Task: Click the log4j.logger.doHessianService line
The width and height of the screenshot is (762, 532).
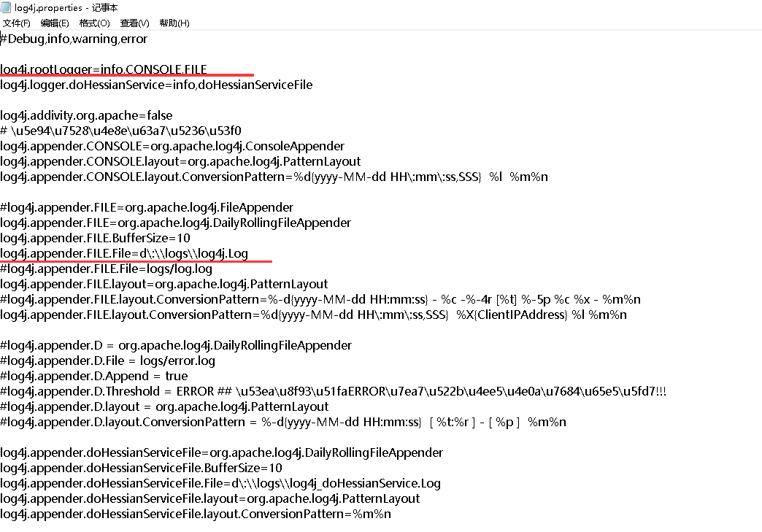Action: click(156, 85)
